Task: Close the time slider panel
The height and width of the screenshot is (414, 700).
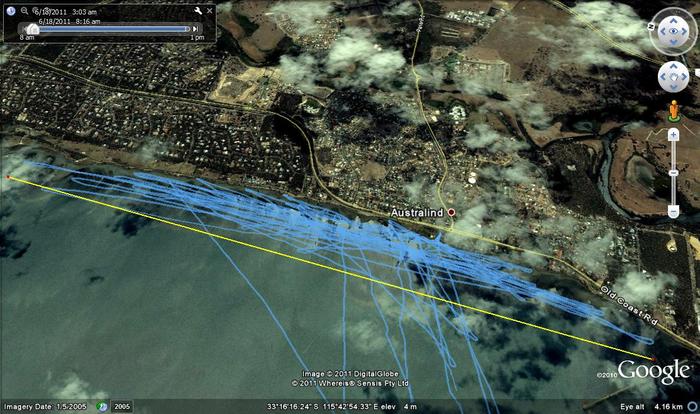Action: tap(210, 11)
